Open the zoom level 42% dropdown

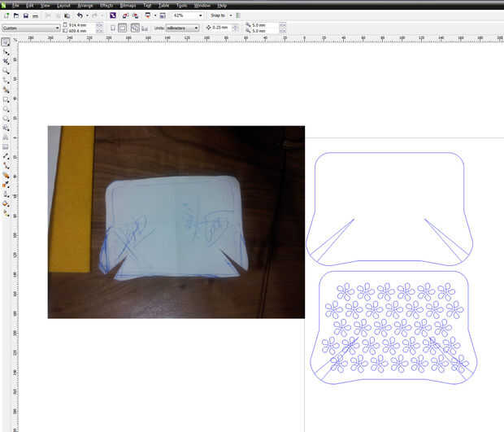(x=201, y=15)
